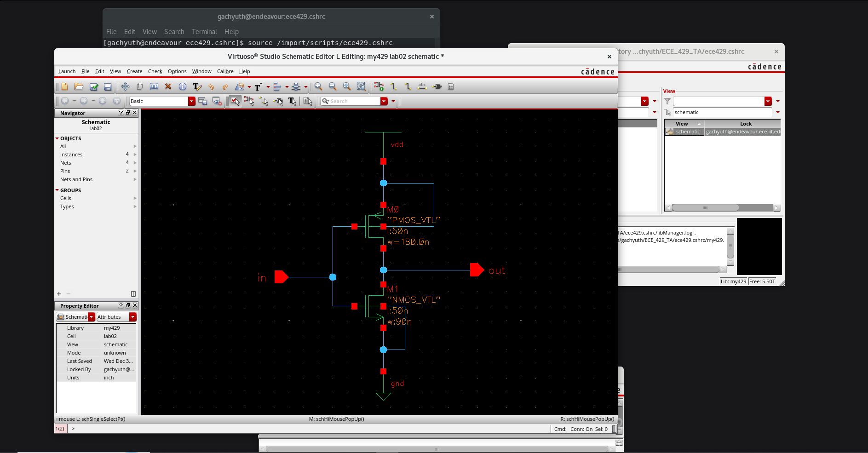Screen dimensions: 868x453
Task: Click the save workspace icon beside Basic
Action: coord(202,101)
